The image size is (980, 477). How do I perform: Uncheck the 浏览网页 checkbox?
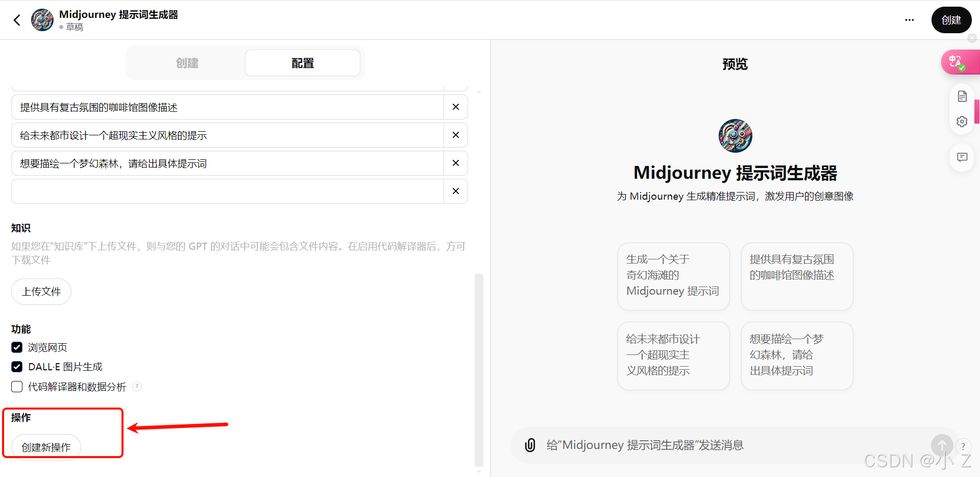pos(17,347)
